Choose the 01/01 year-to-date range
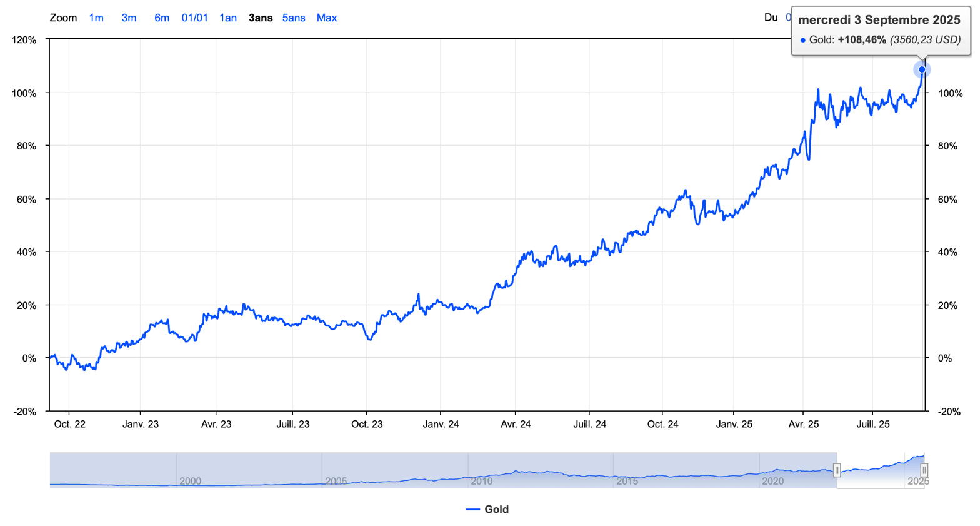The width and height of the screenshot is (980, 526). (x=194, y=18)
